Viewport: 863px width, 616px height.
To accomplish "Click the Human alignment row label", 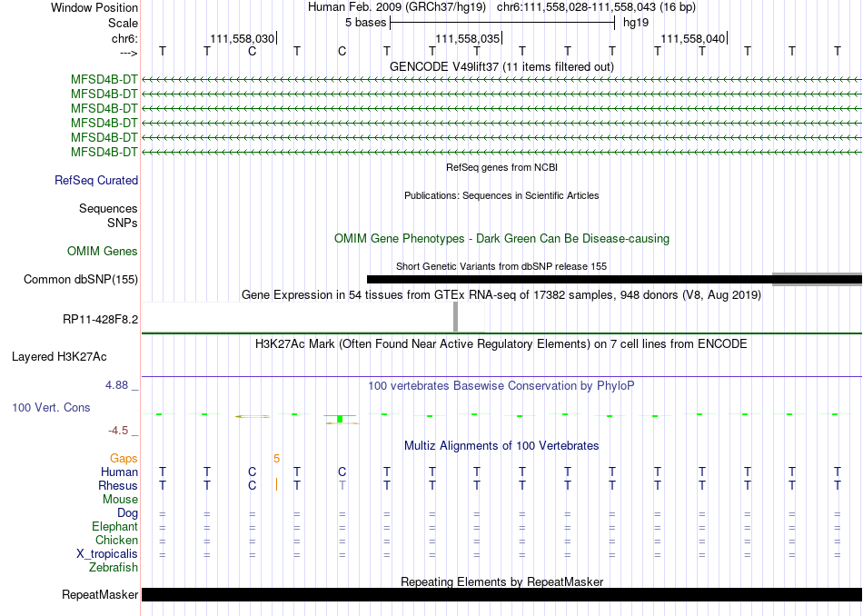I will pos(119,472).
